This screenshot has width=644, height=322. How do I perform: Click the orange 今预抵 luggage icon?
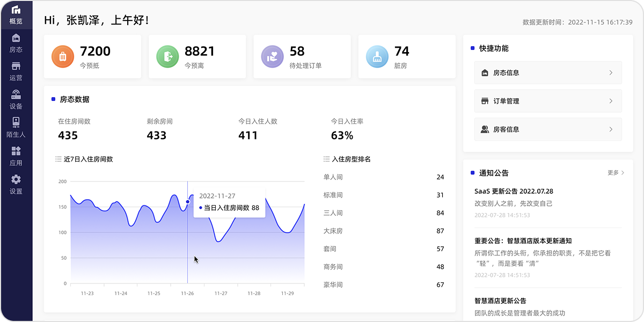(62, 56)
